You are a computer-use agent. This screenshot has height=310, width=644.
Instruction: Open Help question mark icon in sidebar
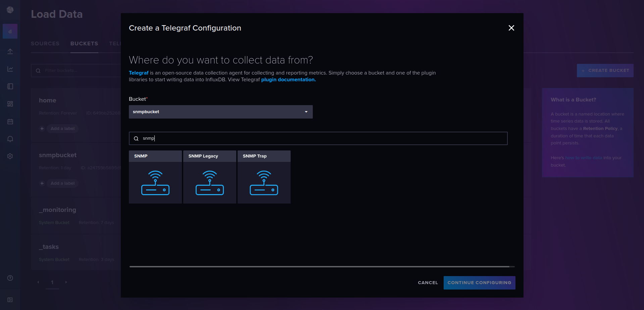(10, 278)
